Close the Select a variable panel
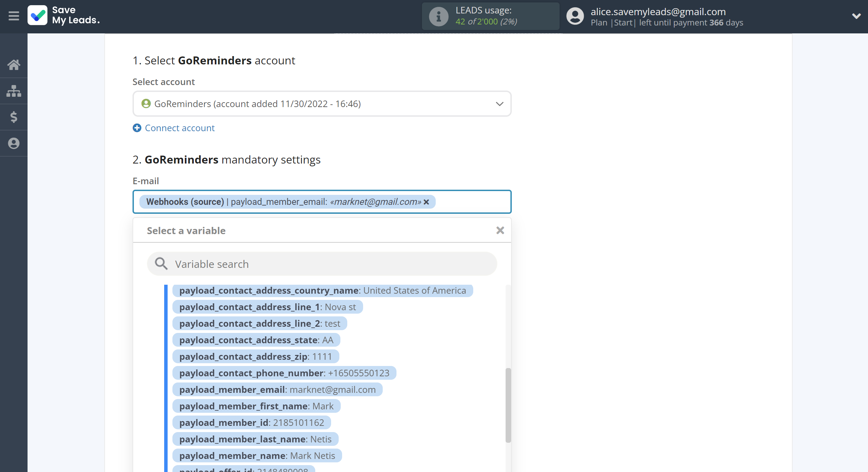This screenshot has height=472, width=868. click(x=500, y=230)
